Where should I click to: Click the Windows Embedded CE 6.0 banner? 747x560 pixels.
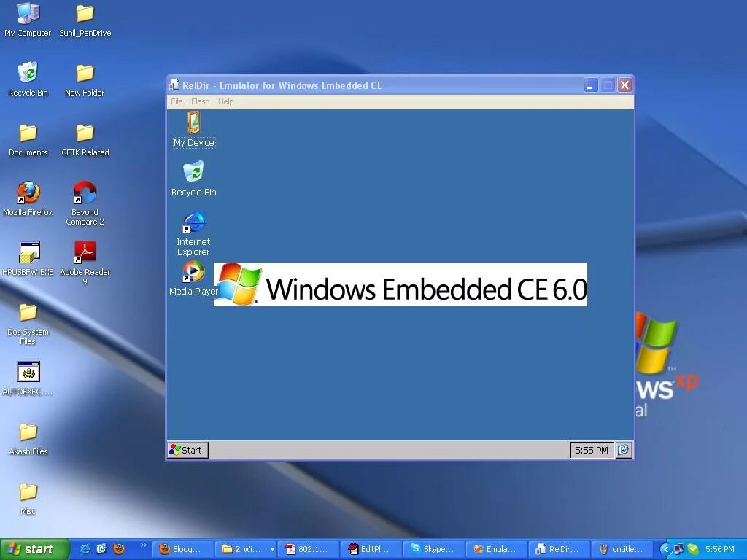[x=400, y=284]
